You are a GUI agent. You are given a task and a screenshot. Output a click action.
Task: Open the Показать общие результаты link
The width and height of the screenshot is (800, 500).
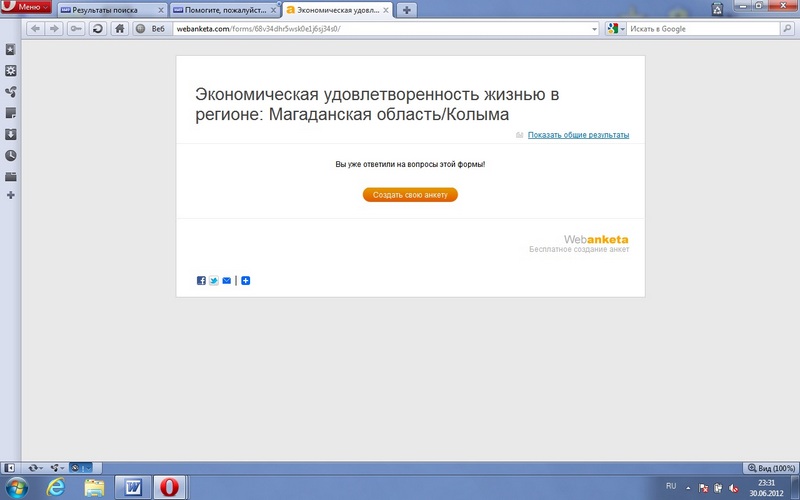tap(578, 135)
